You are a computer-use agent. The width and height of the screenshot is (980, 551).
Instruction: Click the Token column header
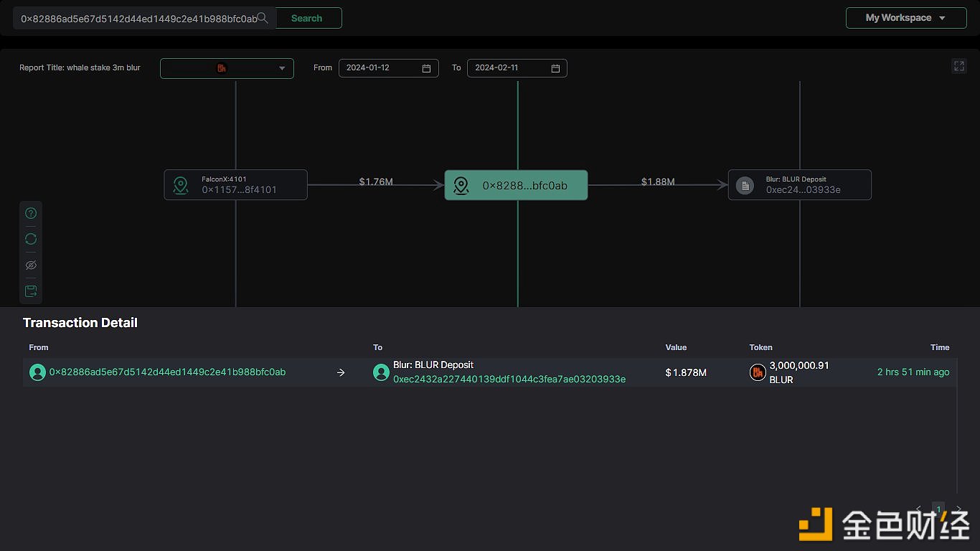(761, 347)
